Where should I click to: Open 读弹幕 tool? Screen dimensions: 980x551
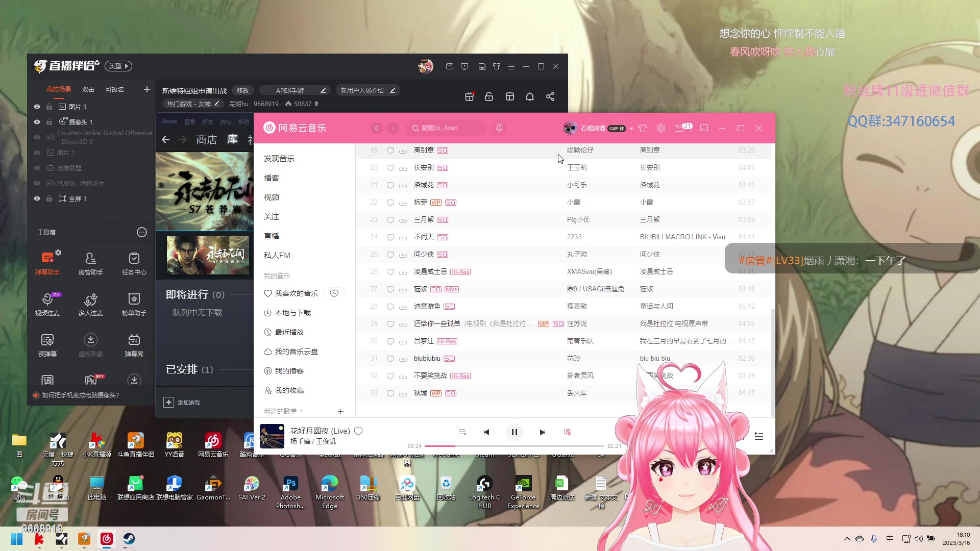click(47, 345)
